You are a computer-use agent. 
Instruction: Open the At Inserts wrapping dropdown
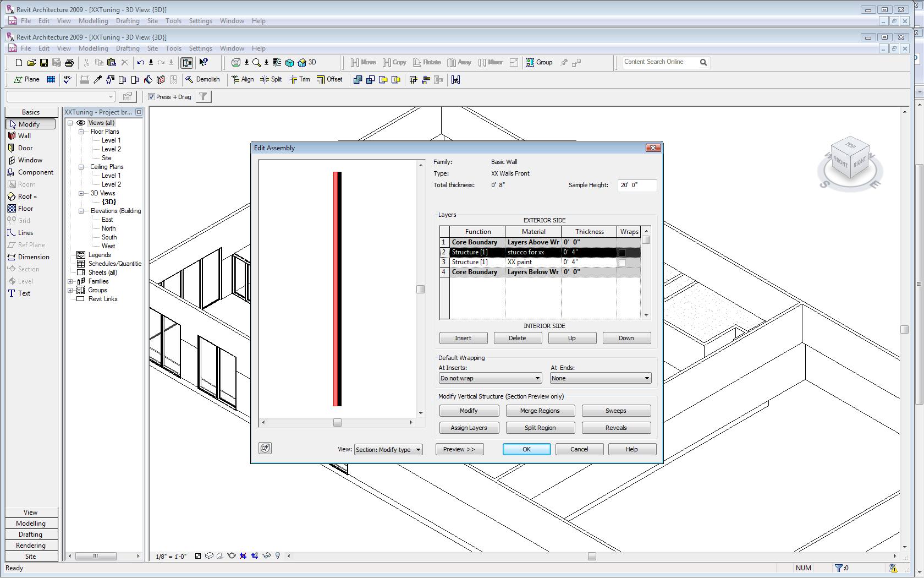490,378
